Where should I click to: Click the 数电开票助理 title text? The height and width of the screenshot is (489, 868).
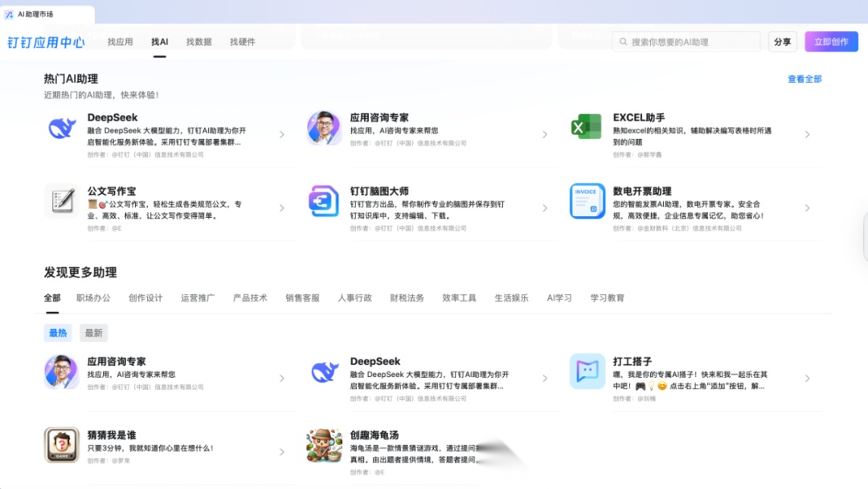(x=641, y=191)
